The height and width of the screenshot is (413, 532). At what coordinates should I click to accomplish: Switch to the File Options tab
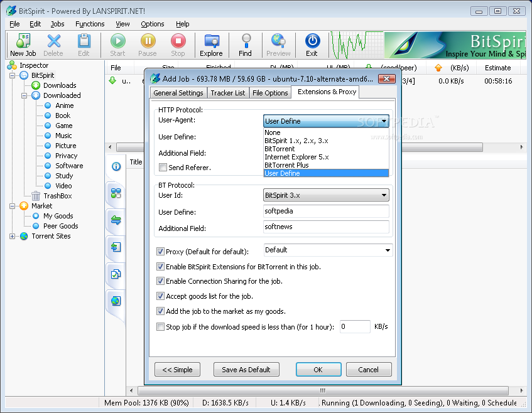[x=270, y=93]
